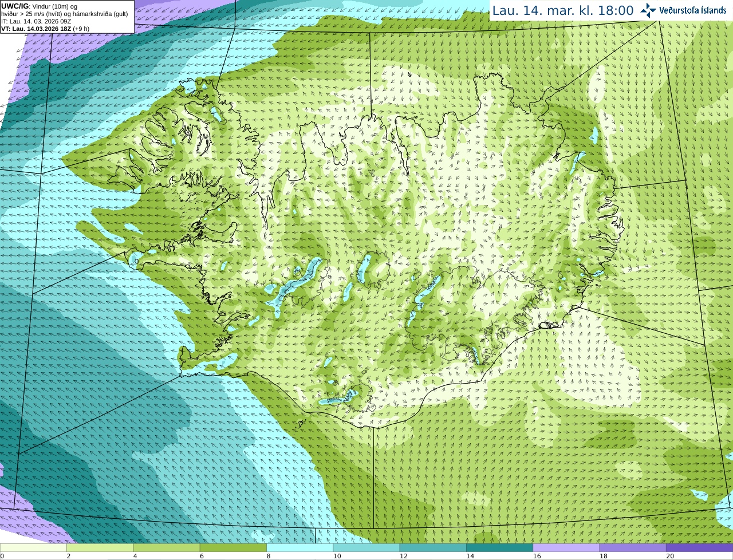Image resolution: width=733 pixels, height=560 pixels.
Task: Select the dark violet above-20 m/s scale swatch
Action: point(699,547)
